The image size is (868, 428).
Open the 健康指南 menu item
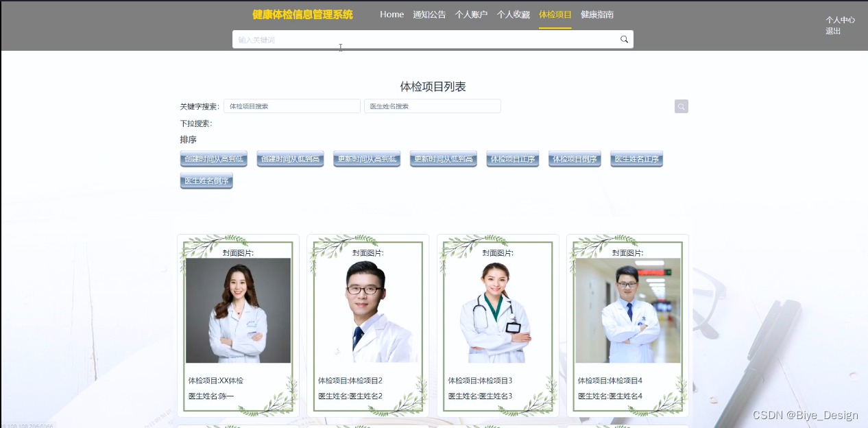(x=596, y=14)
